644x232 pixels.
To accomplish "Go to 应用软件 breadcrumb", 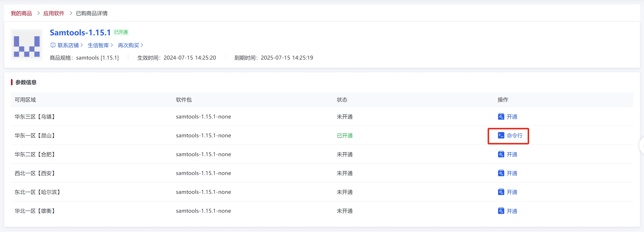I will 54,13.
